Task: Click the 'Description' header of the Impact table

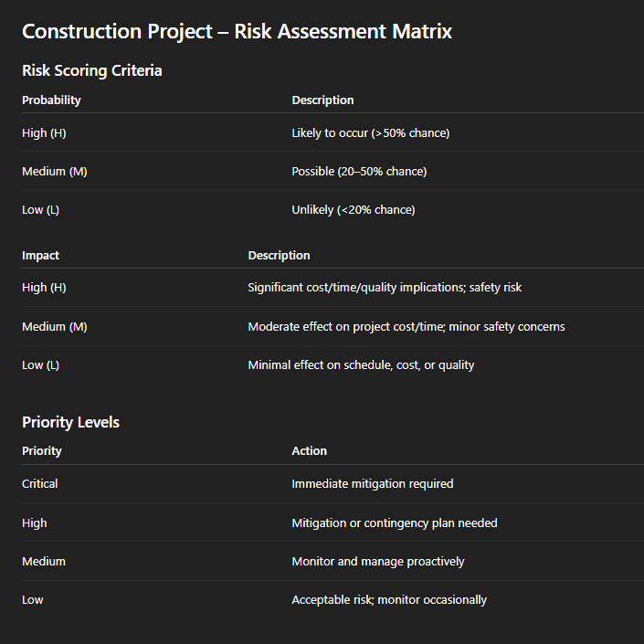Action: click(279, 256)
